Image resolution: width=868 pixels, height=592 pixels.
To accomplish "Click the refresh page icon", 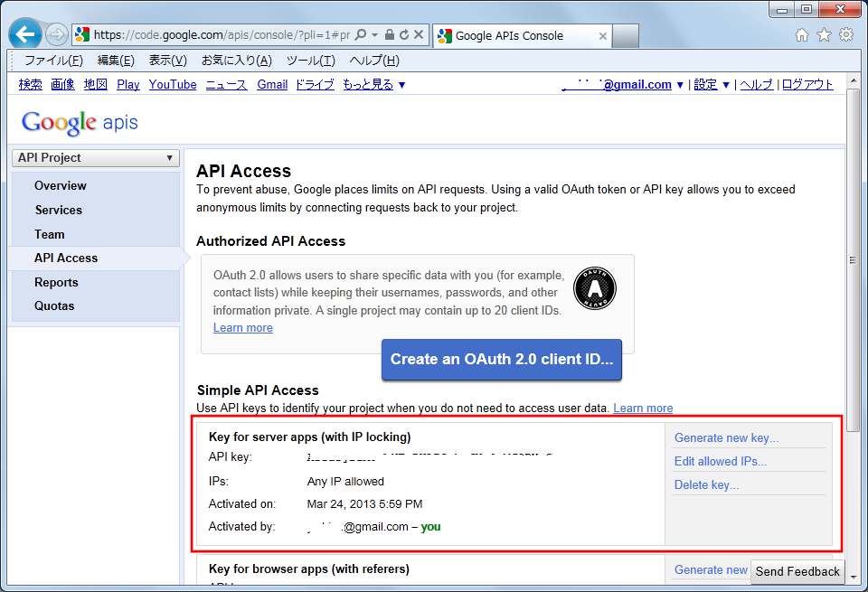I will click(x=403, y=35).
